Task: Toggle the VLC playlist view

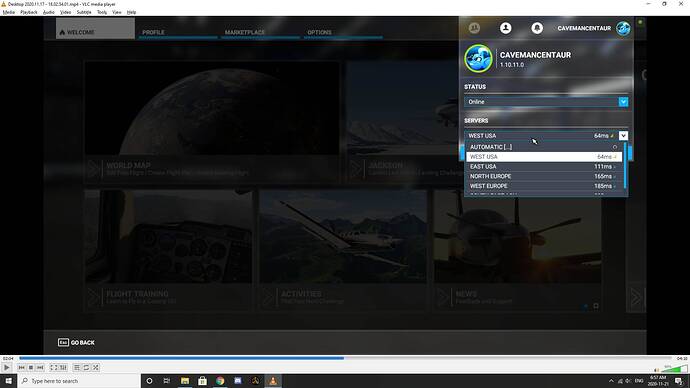Action: (77, 367)
